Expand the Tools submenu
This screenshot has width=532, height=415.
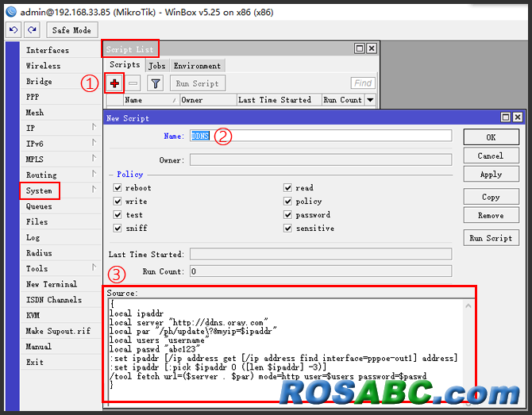pos(94,267)
